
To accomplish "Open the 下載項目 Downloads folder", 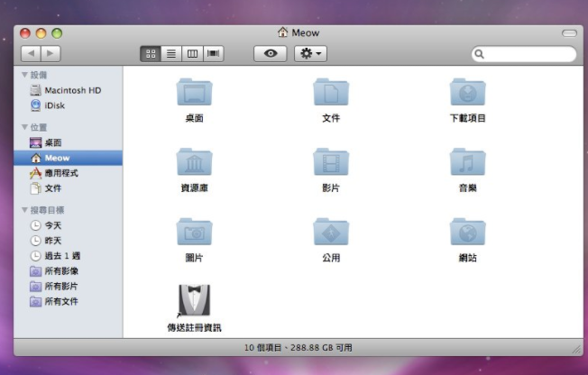I will (467, 93).
